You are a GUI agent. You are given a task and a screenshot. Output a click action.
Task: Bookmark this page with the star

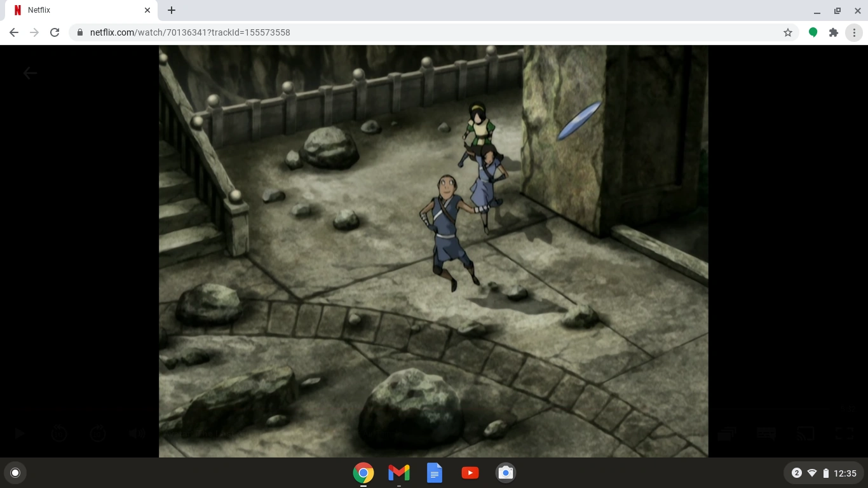click(x=787, y=32)
